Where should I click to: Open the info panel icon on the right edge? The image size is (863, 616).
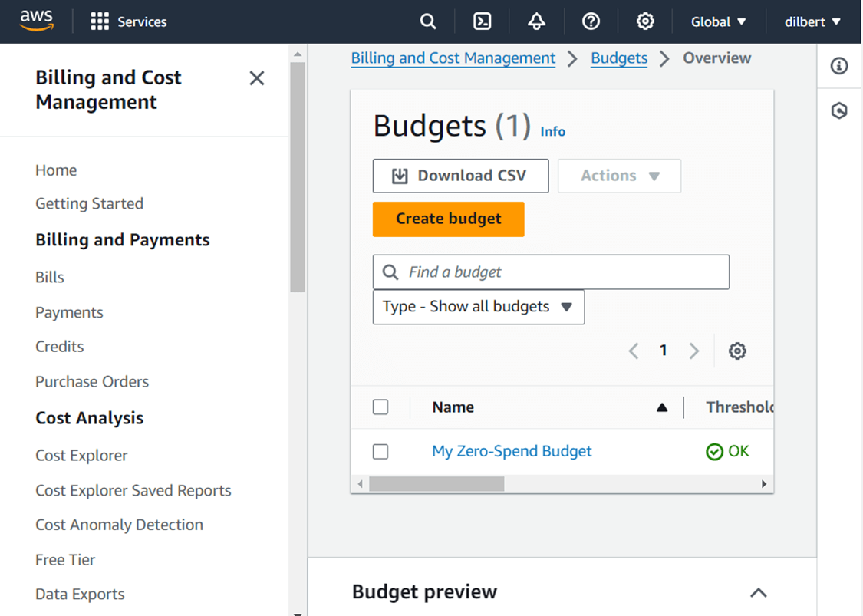click(838, 66)
